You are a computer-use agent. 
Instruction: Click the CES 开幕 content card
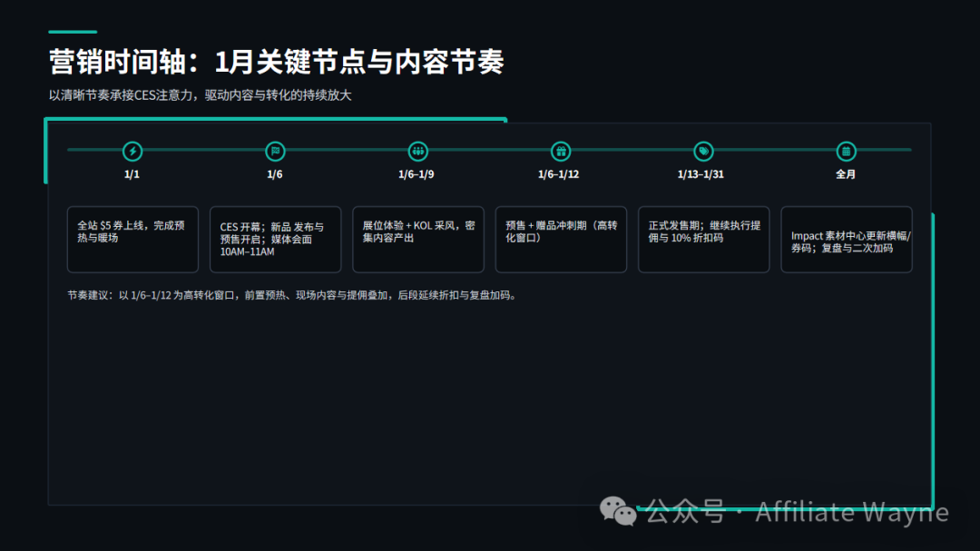(275, 238)
